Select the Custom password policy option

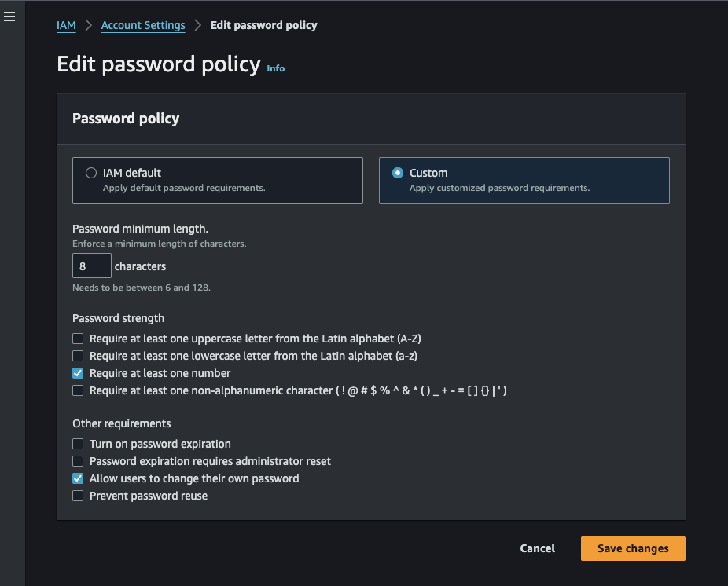tap(398, 173)
